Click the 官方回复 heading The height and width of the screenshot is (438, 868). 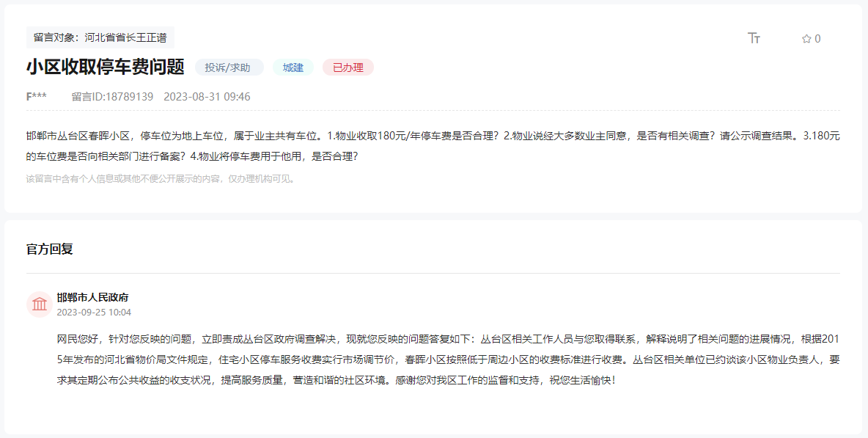pyautogui.click(x=49, y=249)
